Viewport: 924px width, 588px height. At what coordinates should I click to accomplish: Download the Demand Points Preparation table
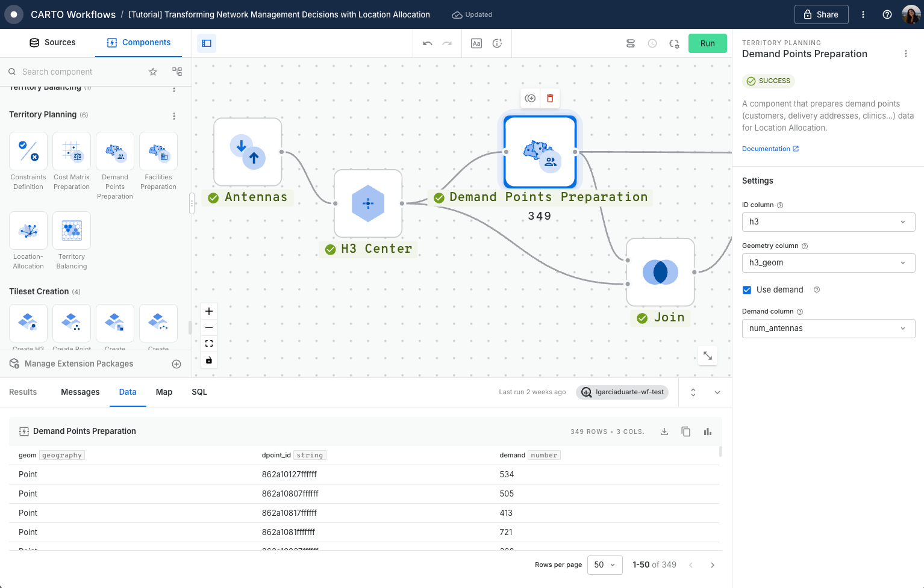[x=664, y=432]
